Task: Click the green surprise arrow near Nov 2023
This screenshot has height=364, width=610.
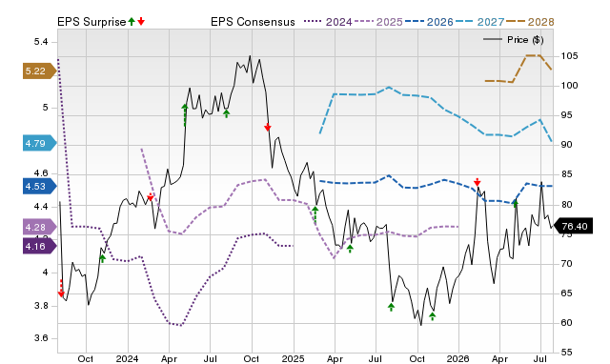Action: pos(102,258)
